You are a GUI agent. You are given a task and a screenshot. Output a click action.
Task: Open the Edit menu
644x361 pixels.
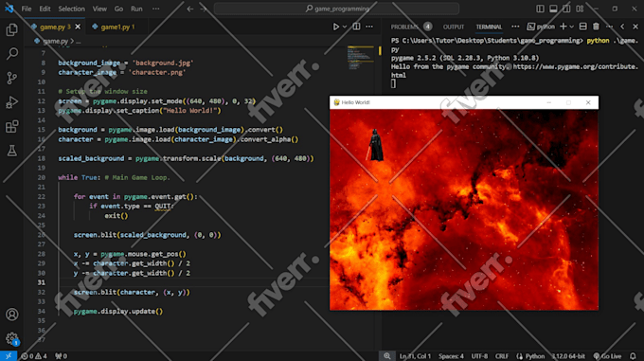(45, 9)
